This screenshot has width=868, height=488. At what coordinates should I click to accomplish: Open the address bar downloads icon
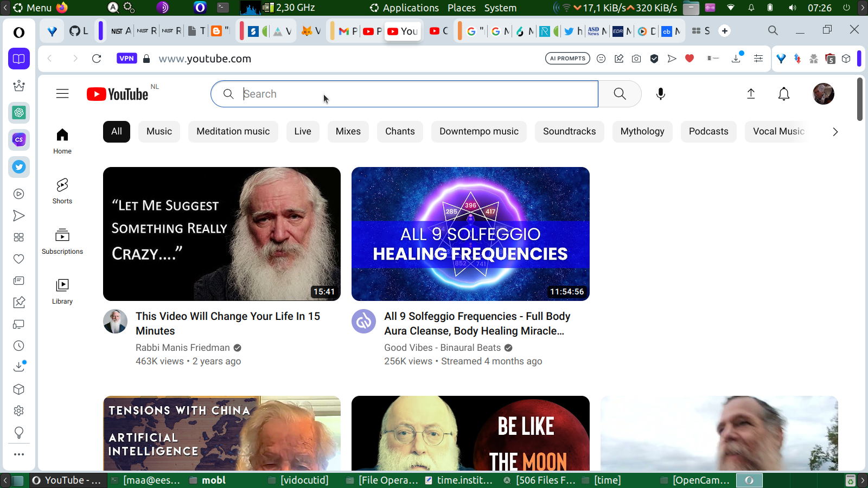tap(737, 58)
